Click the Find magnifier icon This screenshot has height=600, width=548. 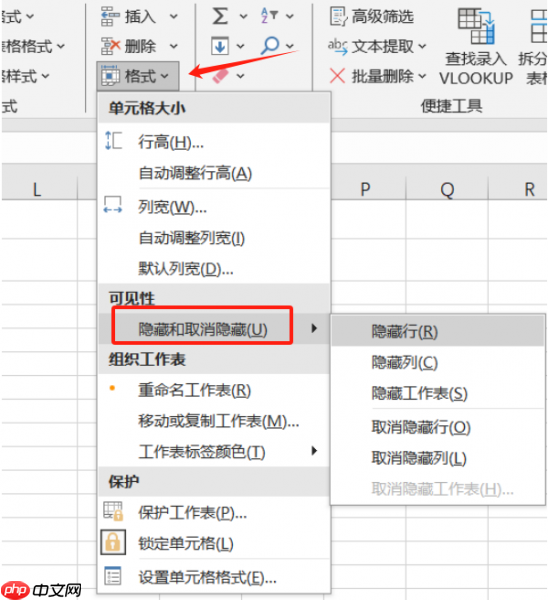tap(269, 46)
